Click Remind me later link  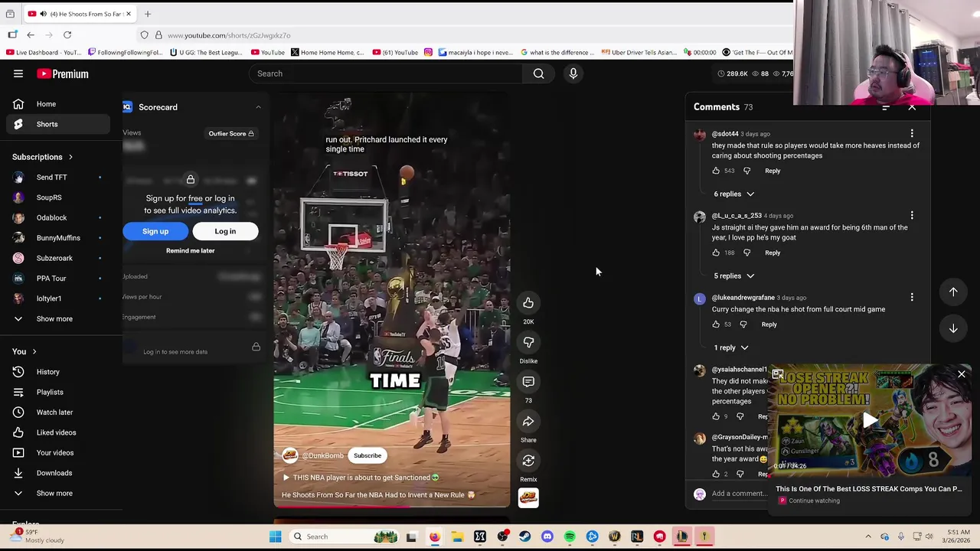(x=191, y=251)
